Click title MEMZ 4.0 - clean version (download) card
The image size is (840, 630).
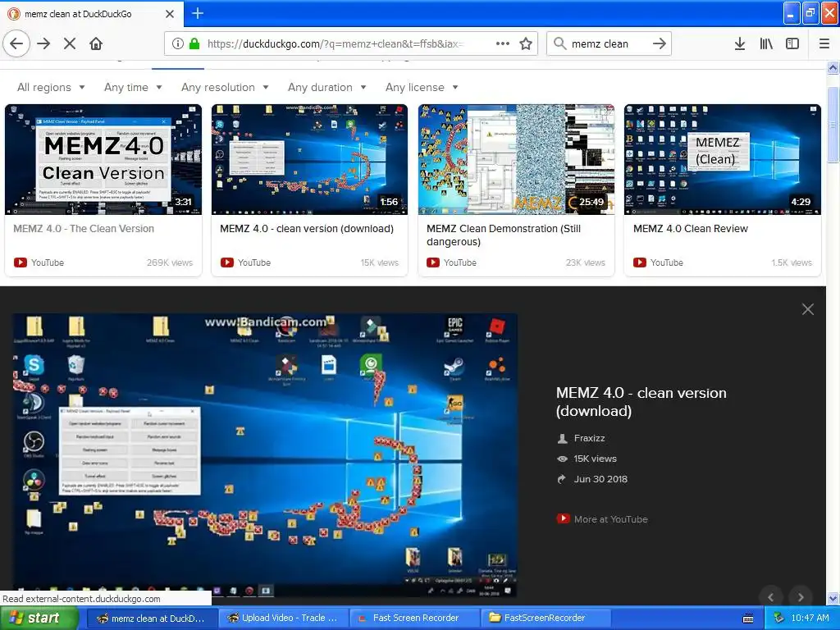[x=307, y=229]
